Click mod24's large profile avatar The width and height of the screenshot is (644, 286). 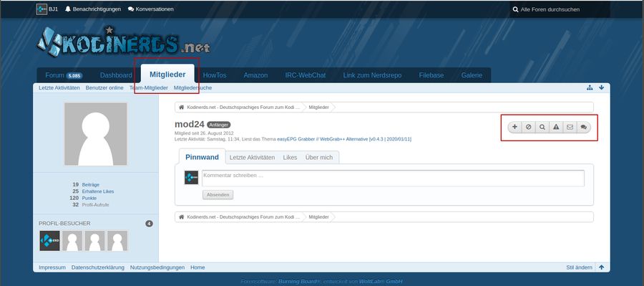[x=96, y=134]
